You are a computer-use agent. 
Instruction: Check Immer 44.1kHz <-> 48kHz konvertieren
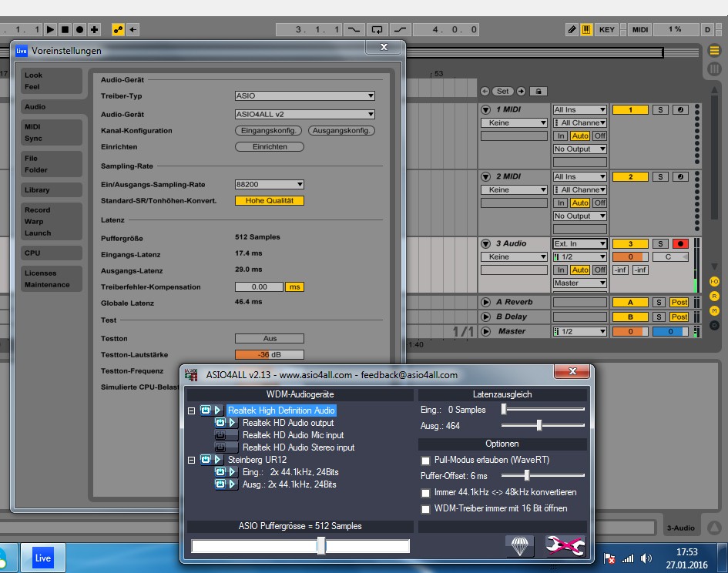426,492
